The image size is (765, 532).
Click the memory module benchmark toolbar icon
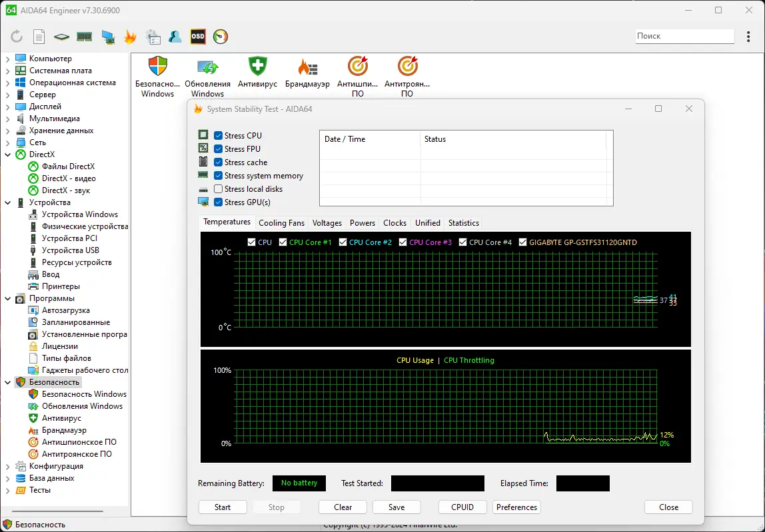pos(84,37)
